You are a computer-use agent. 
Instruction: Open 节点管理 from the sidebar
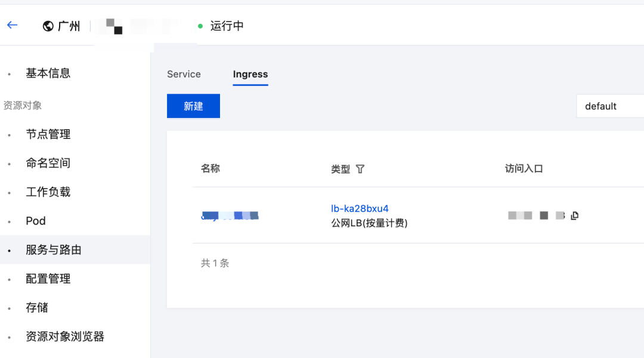[48, 134]
